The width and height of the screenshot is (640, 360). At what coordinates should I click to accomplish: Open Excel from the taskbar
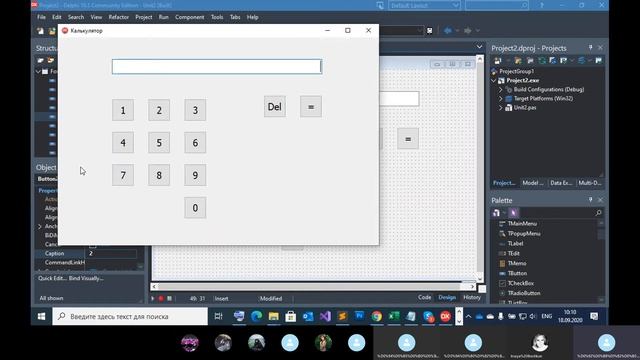394,316
